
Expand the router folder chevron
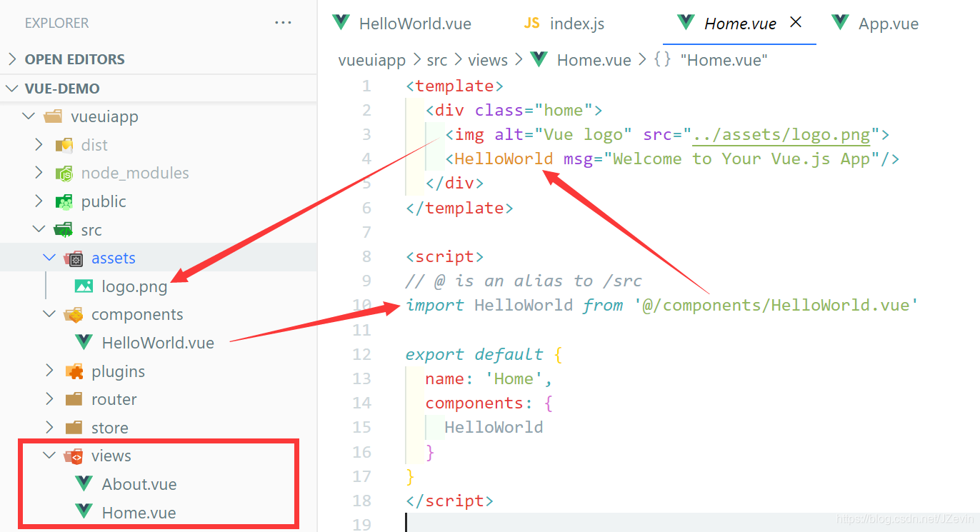(x=50, y=399)
